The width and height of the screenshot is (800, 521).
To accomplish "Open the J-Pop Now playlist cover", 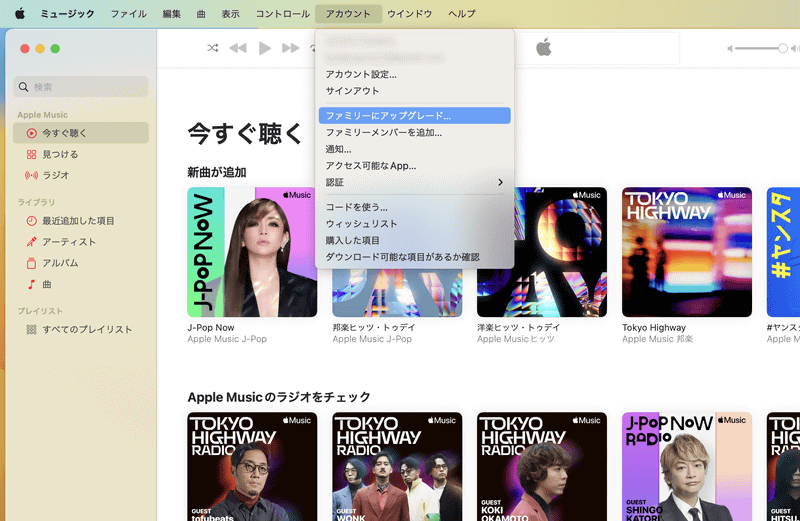I will 252,252.
